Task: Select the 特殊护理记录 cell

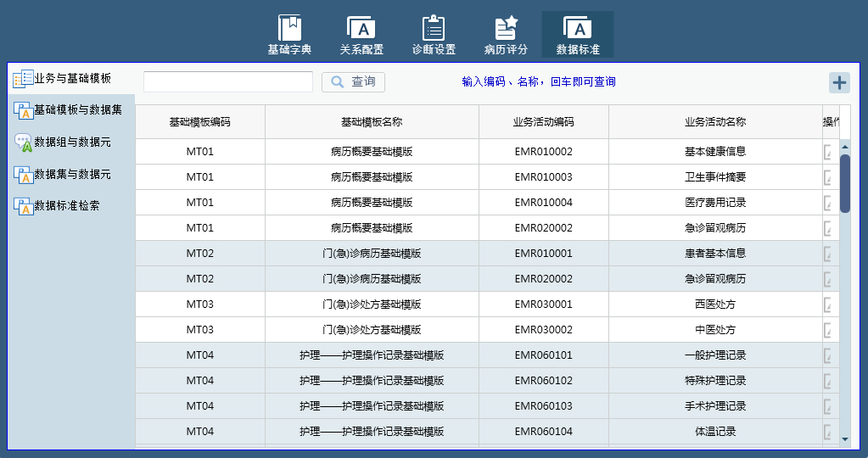Action: [715, 381]
